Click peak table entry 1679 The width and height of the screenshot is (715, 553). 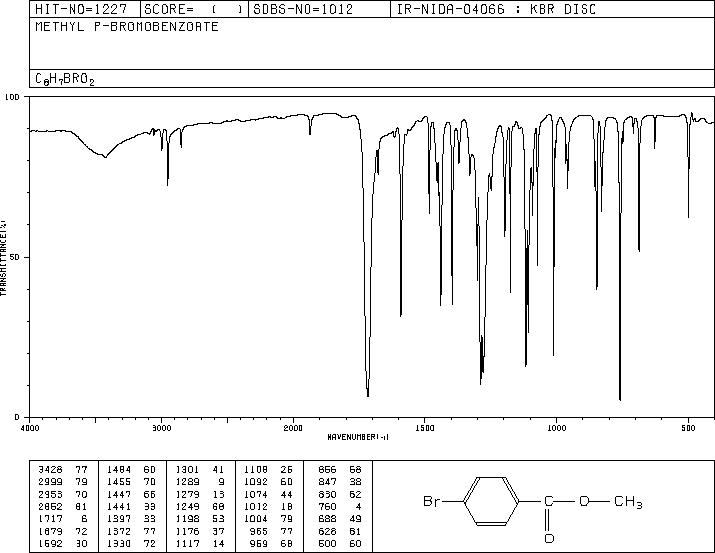pos(50,531)
